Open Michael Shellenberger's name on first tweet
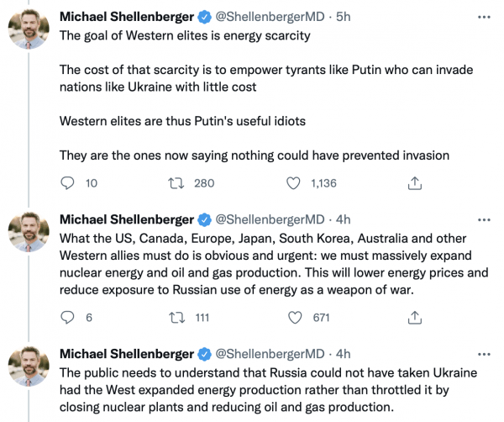This screenshot has height=422, width=504. click(127, 16)
